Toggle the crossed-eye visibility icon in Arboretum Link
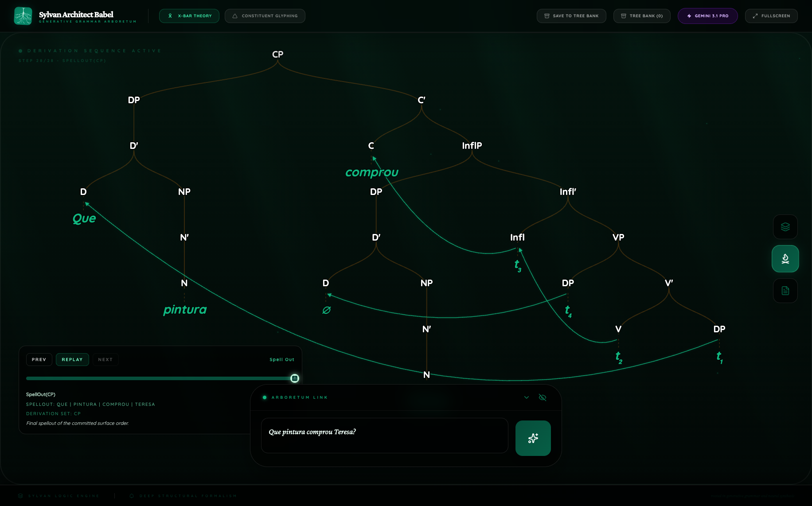Image resolution: width=812 pixels, height=506 pixels. click(542, 397)
